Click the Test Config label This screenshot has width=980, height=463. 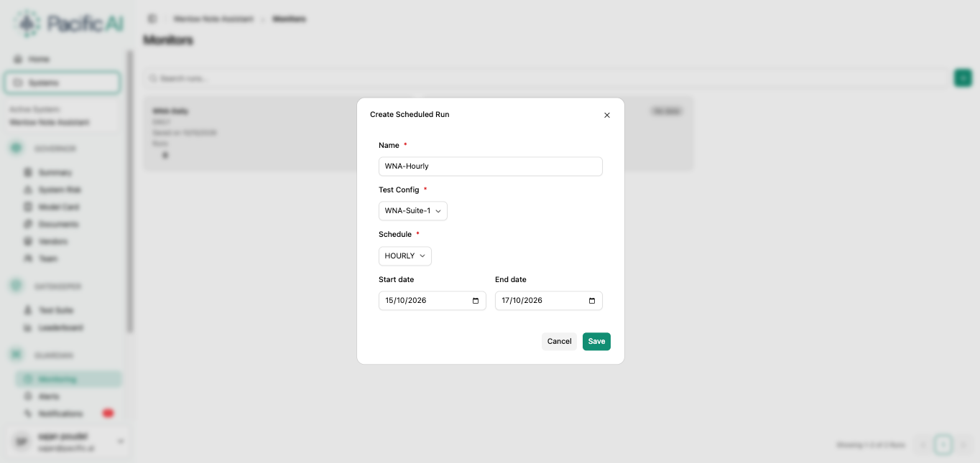click(399, 190)
